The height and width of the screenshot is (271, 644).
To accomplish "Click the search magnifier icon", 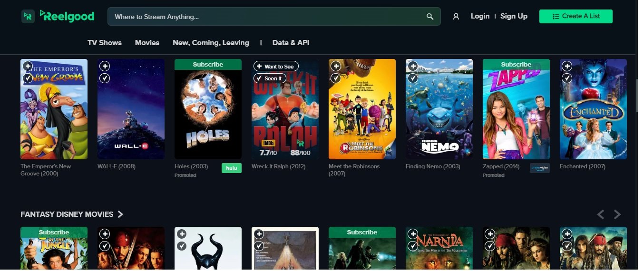I will (x=430, y=17).
